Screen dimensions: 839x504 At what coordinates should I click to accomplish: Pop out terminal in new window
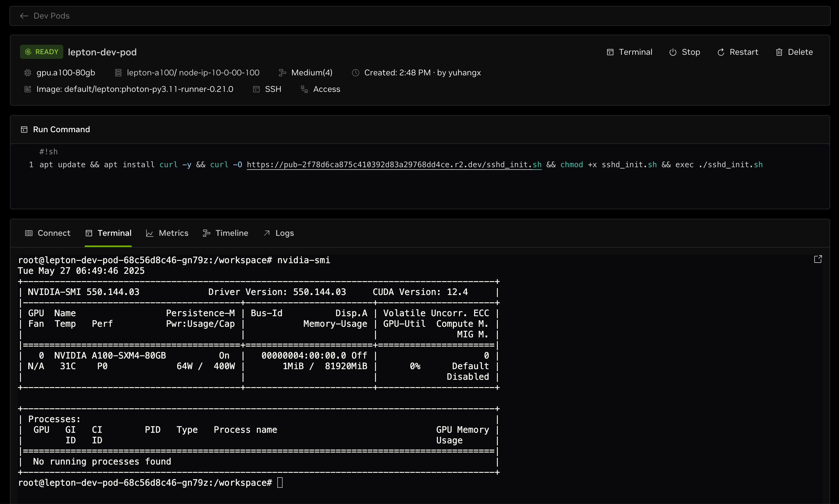click(x=818, y=259)
